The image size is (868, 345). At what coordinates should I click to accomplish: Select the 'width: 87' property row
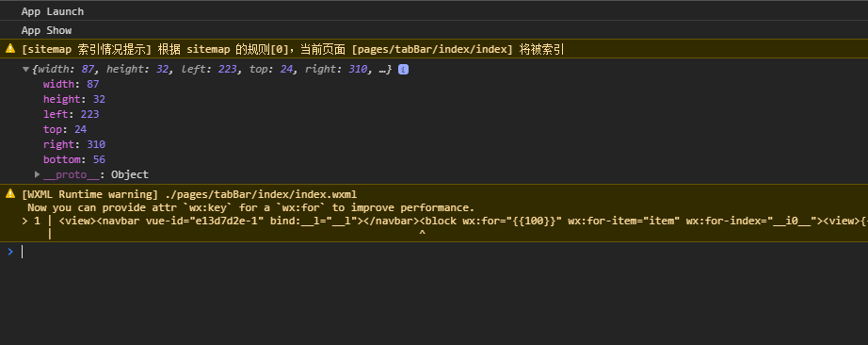click(x=71, y=84)
